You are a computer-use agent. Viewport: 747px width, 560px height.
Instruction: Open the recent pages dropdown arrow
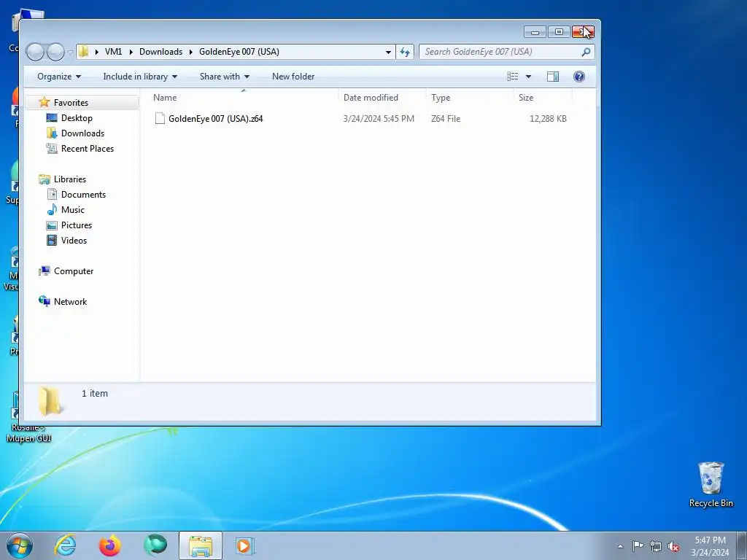click(x=70, y=52)
